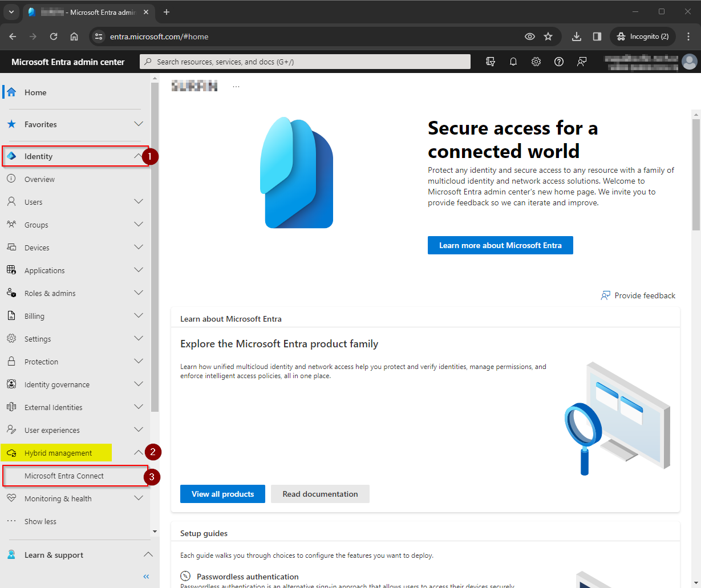
Task: Reload the page with refresh button
Action: coord(54,37)
